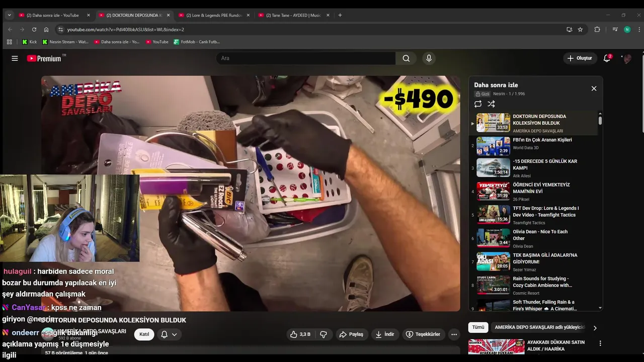Open the Chrome home page button

point(46,30)
